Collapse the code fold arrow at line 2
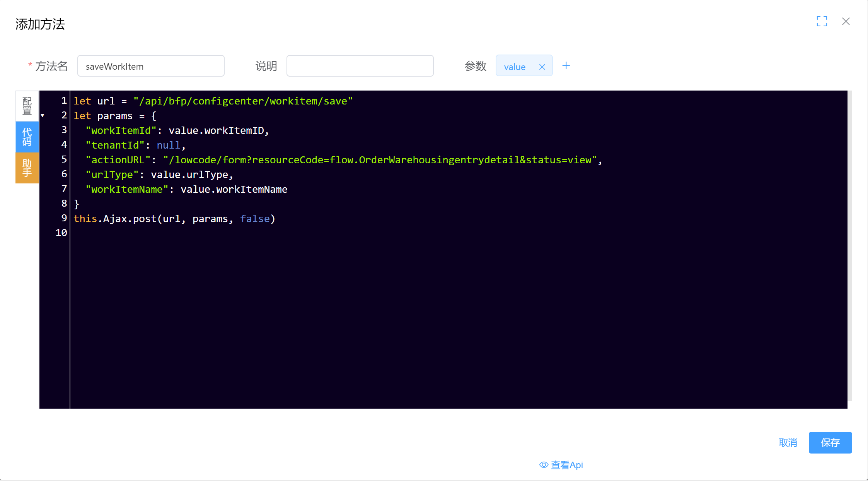Image resolution: width=868 pixels, height=481 pixels. 43,115
